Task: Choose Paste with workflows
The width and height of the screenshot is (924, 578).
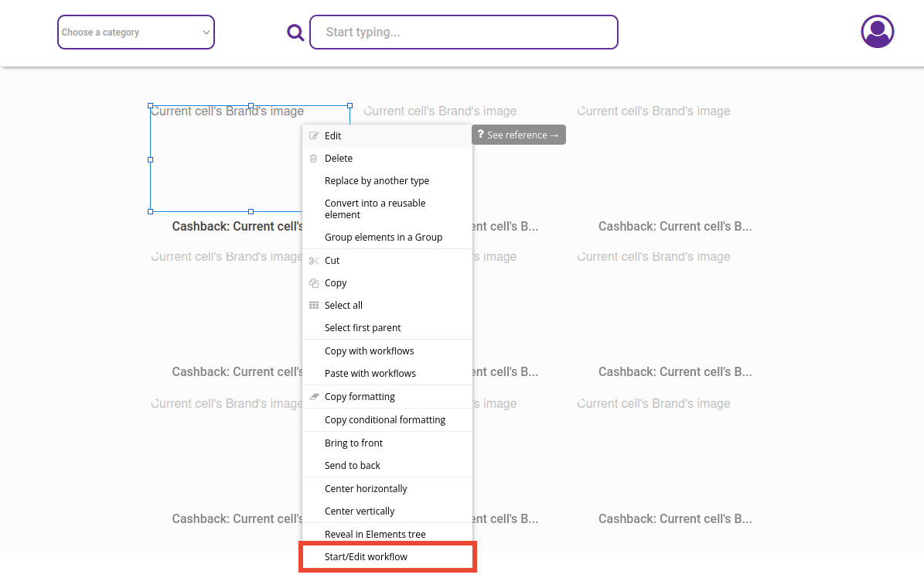Action: (371, 373)
